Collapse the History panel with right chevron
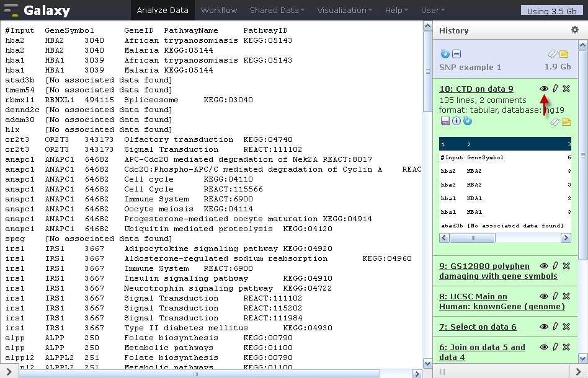 tap(578, 372)
